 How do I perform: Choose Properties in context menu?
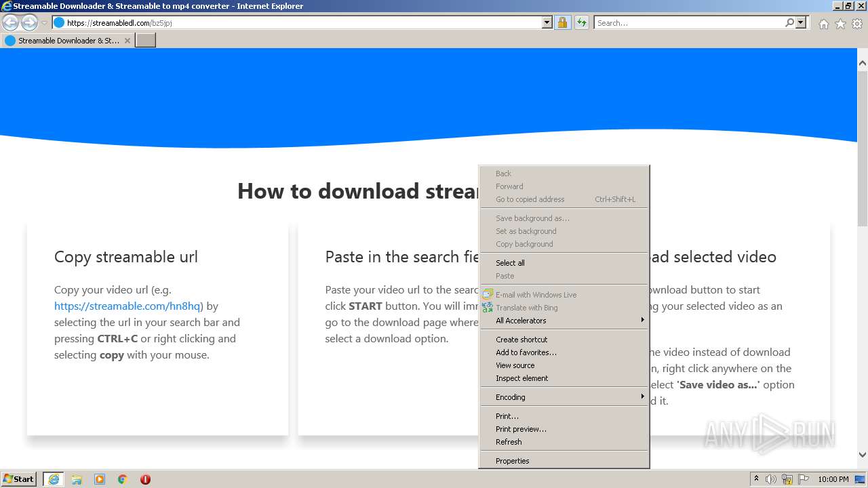click(564, 461)
